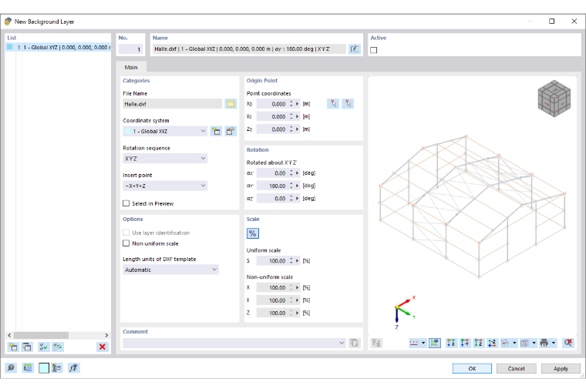586x392 pixels.
Task: Click the OK button
Action: pyautogui.click(x=472, y=368)
